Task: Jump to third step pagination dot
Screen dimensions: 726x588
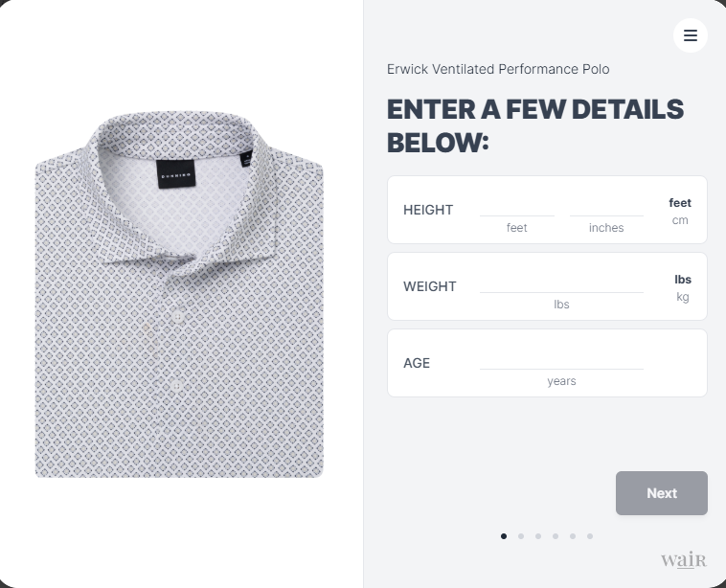Action: (538, 536)
